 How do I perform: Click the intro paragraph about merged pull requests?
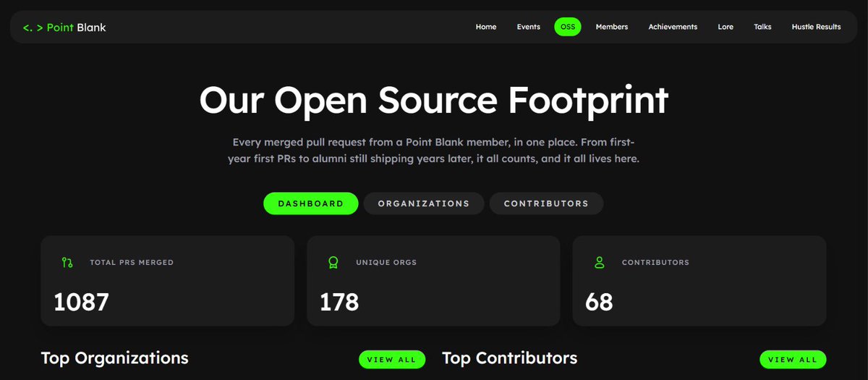pyautogui.click(x=434, y=150)
